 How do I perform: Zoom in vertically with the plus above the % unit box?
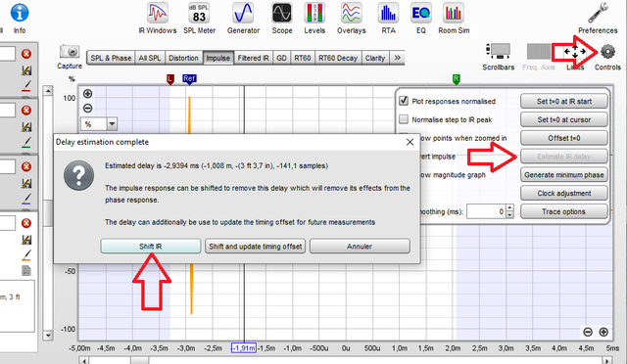87,94
